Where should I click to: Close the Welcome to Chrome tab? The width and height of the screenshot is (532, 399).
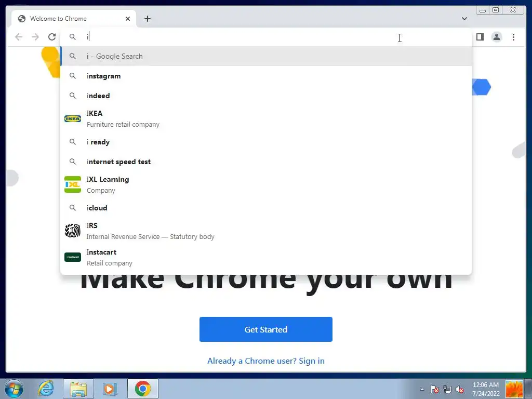coord(128,19)
